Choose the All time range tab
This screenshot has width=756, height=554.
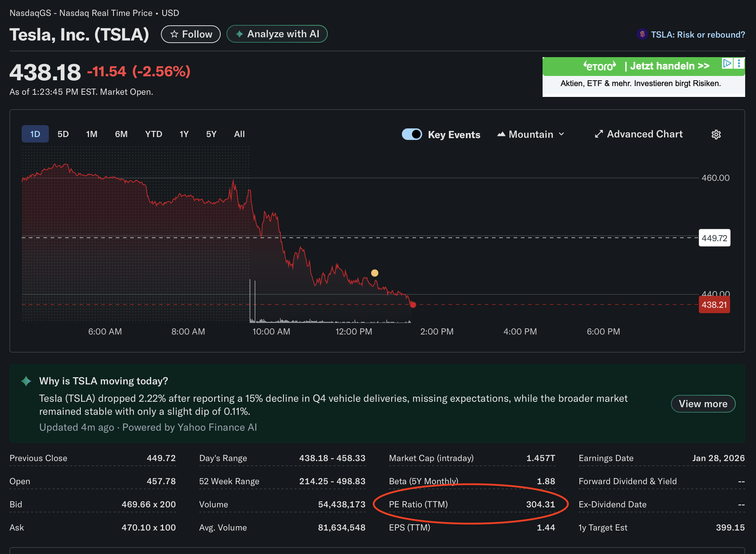239,134
